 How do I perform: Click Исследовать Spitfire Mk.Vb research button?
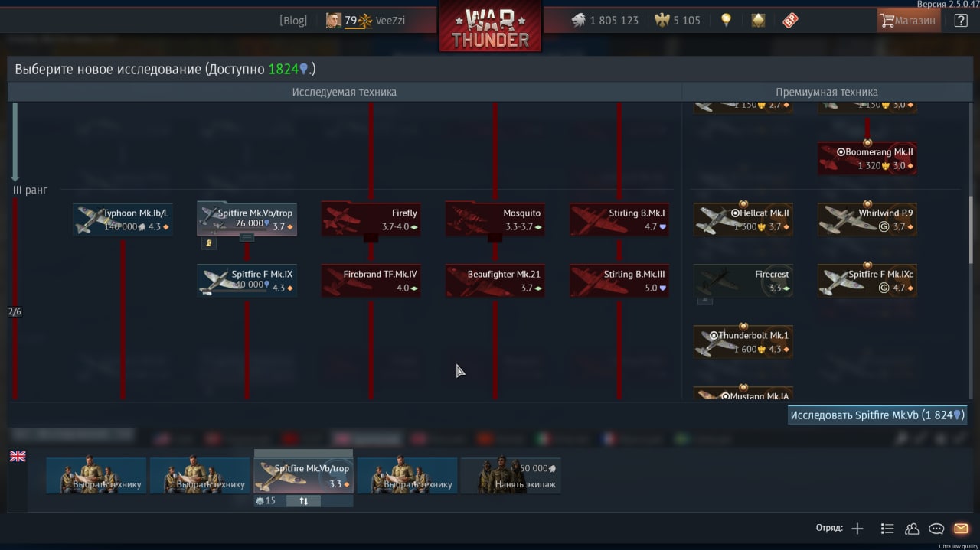[x=877, y=415]
